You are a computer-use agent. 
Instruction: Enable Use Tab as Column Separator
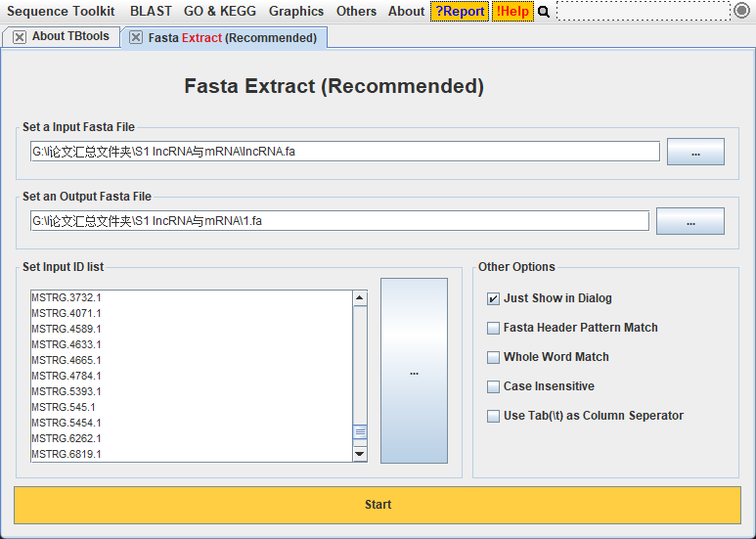pos(493,417)
